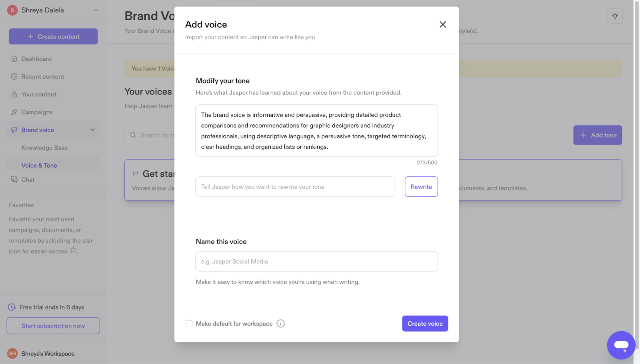Click the lightbulb tips icon
The image size is (640, 364).
click(x=615, y=16)
